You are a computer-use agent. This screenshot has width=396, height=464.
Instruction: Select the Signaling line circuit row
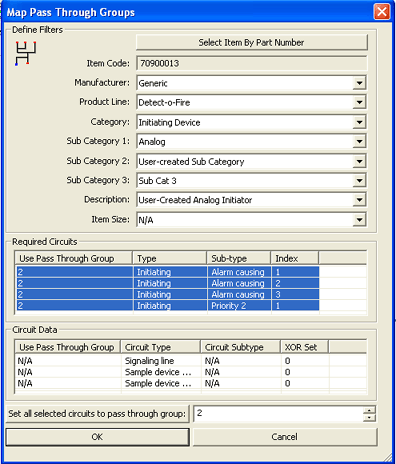pyautogui.click(x=191, y=361)
